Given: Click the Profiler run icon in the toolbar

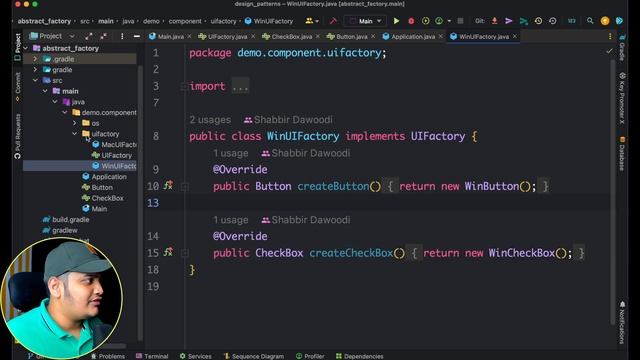Looking at the screenshot, I should tap(439, 21).
